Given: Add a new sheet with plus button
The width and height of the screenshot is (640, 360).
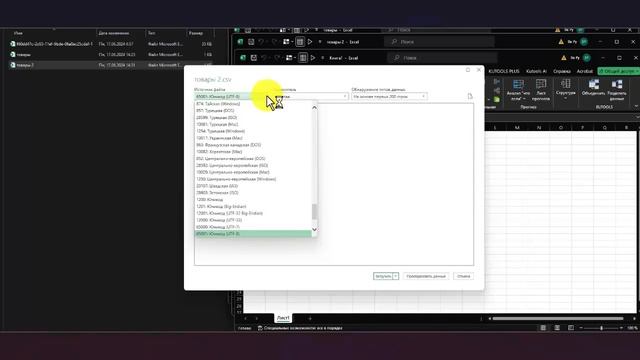Looking at the screenshot, I should [310, 318].
